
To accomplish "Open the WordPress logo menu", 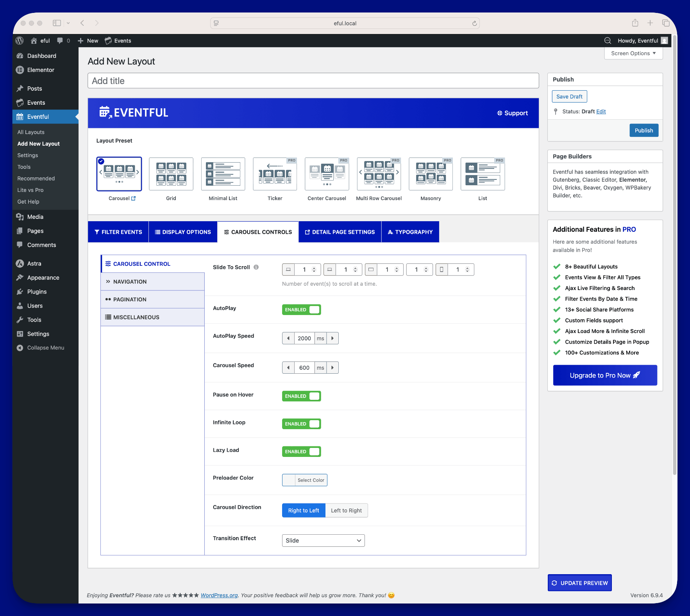I will [20, 41].
